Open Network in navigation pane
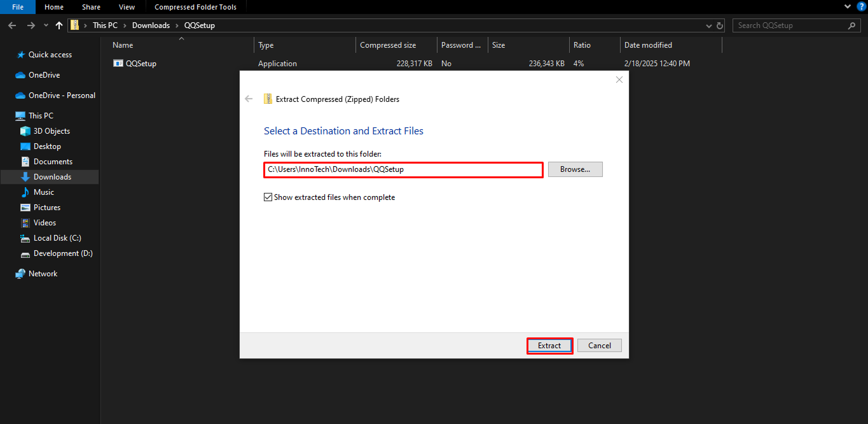This screenshot has height=424, width=868. pos(43,274)
